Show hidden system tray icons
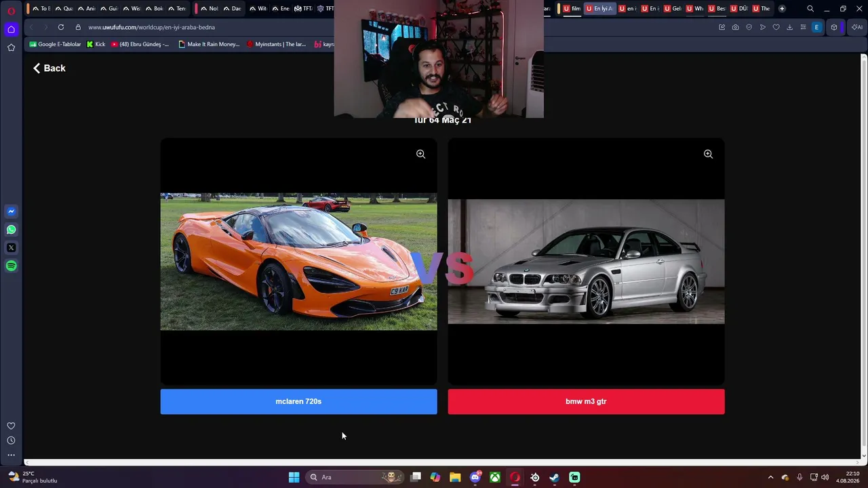Screen dimensions: 868x488 (770, 477)
